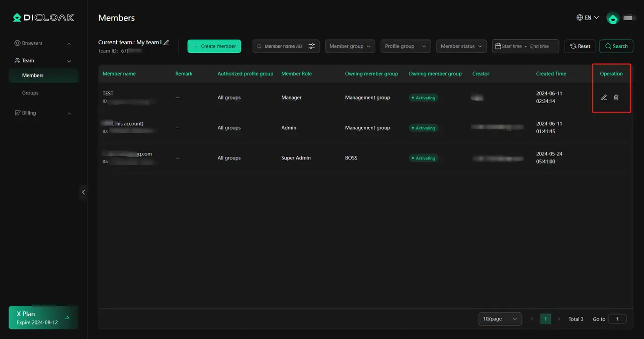Rename team using pencil icon beside My team1

point(167,43)
